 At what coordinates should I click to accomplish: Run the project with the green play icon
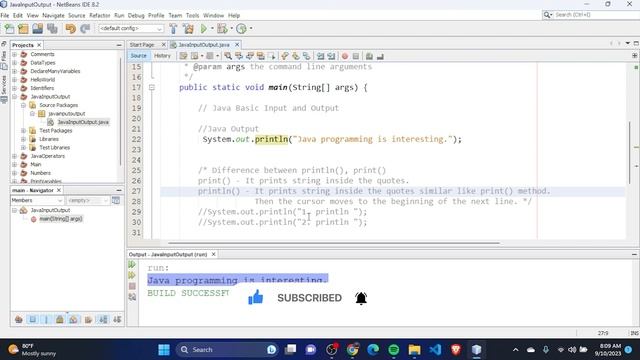[x=204, y=29]
